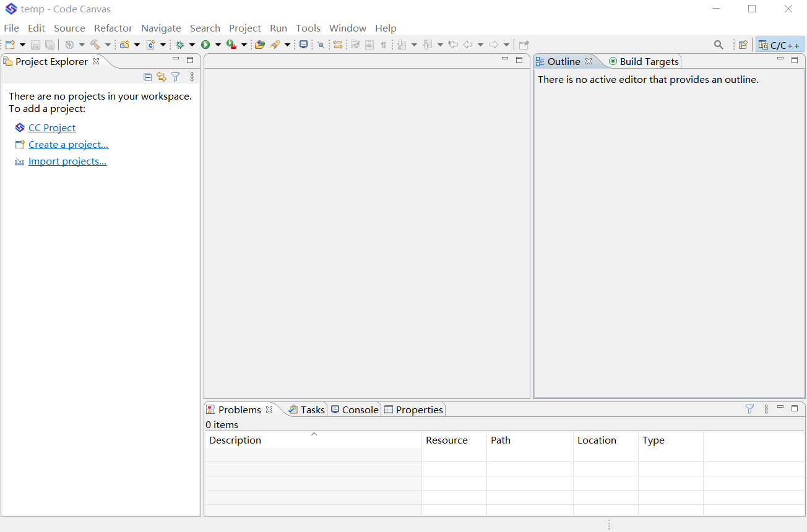Open the Run button dropdown arrow
Viewport: 807px width, 532px height.
[x=218, y=45]
